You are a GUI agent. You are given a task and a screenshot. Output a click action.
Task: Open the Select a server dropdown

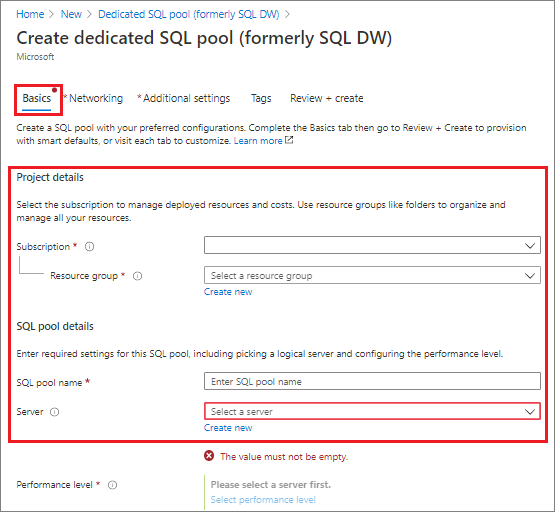372,411
